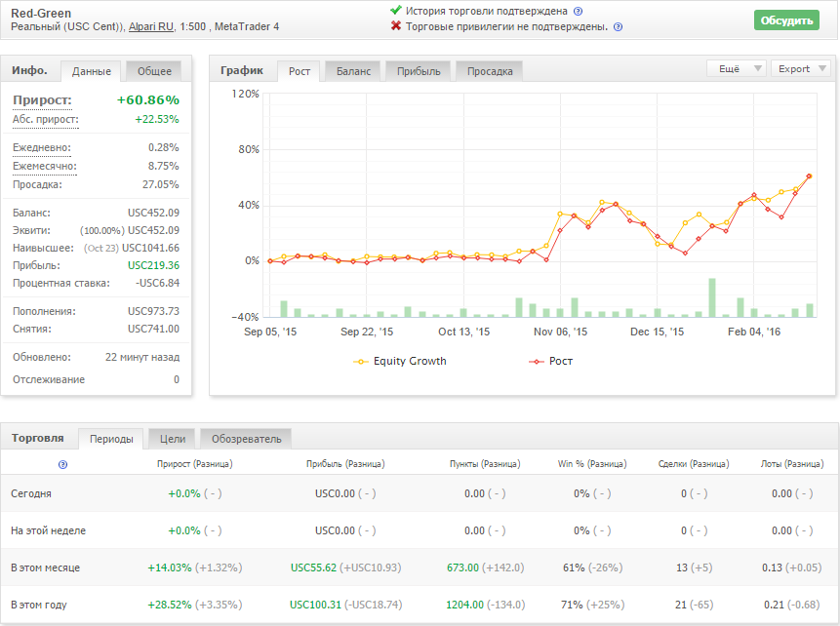Image resolution: width=840 pixels, height=626 pixels.
Task: Click the USC741.00 withdrawals value
Action: click(x=153, y=329)
